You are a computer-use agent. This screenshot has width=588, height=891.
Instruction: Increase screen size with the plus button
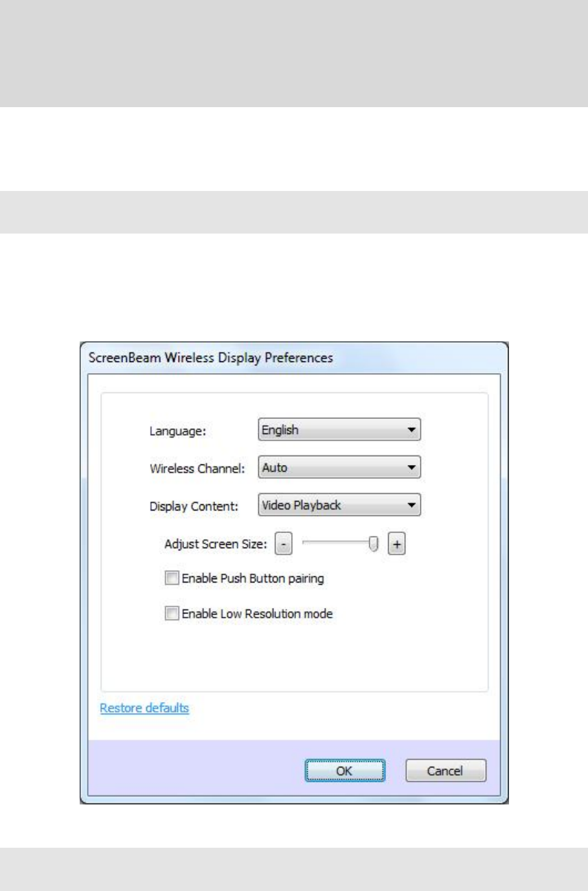[x=397, y=543]
